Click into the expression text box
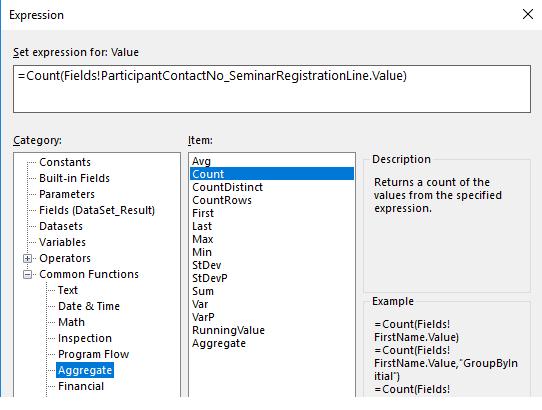 pyautogui.click(x=272, y=89)
